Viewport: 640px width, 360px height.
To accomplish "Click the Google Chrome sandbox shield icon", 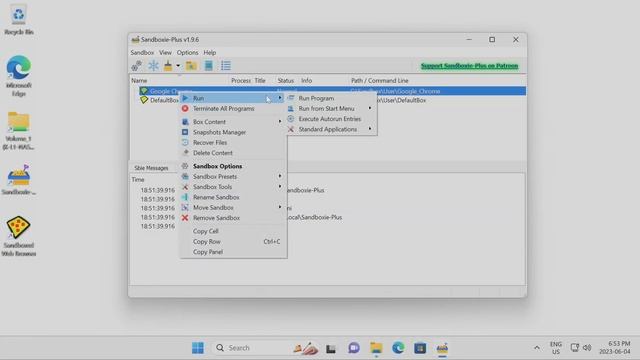I will 144,91.
